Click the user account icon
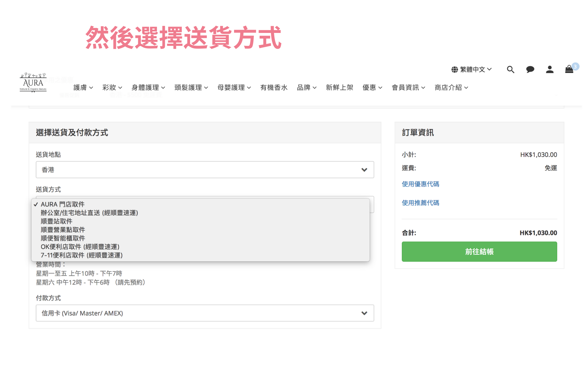 pyautogui.click(x=549, y=69)
